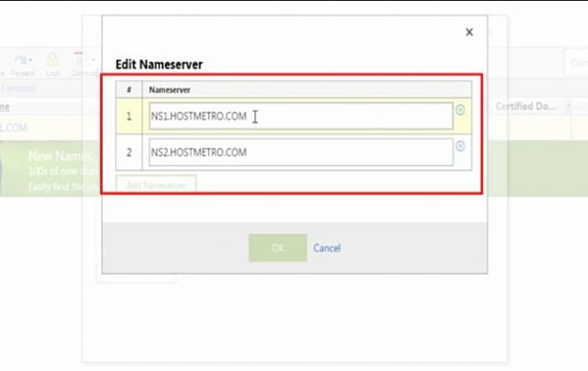Click the NS2.HOSTMETRO.COM nameserver field
588x371 pixels.
pos(301,152)
